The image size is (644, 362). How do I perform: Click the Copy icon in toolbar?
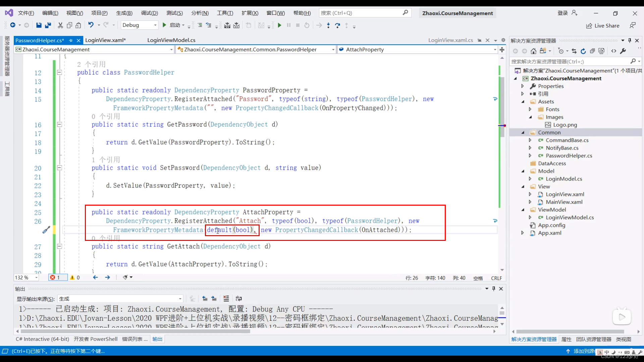click(x=69, y=25)
